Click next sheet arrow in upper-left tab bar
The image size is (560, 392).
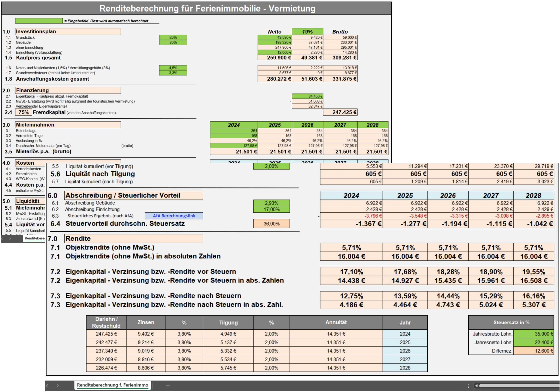[10, 238]
